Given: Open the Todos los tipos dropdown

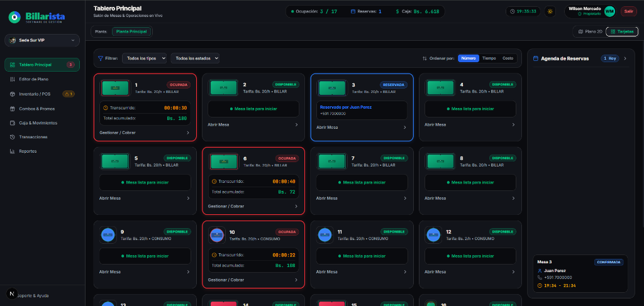Looking at the screenshot, I should pos(144,58).
